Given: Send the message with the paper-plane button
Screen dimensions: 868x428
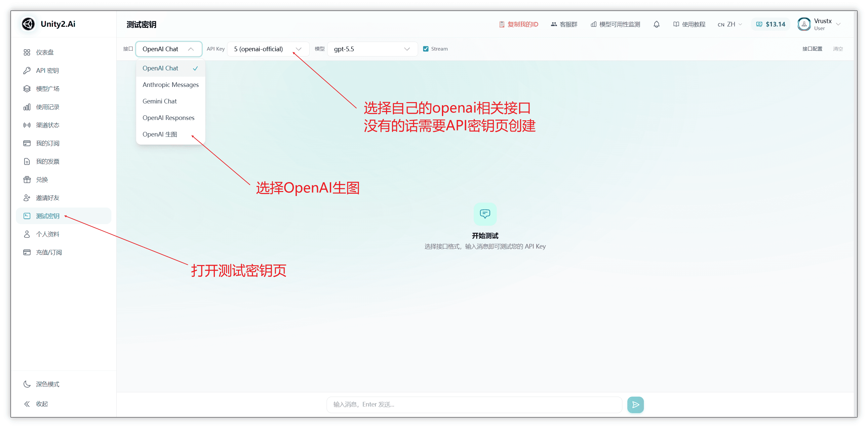Looking at the screenshot, I should point(636,405).
